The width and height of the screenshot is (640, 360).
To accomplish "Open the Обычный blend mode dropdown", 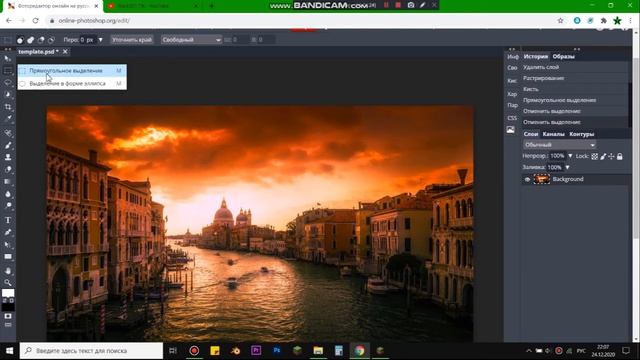I will click(x=560, y=145).
